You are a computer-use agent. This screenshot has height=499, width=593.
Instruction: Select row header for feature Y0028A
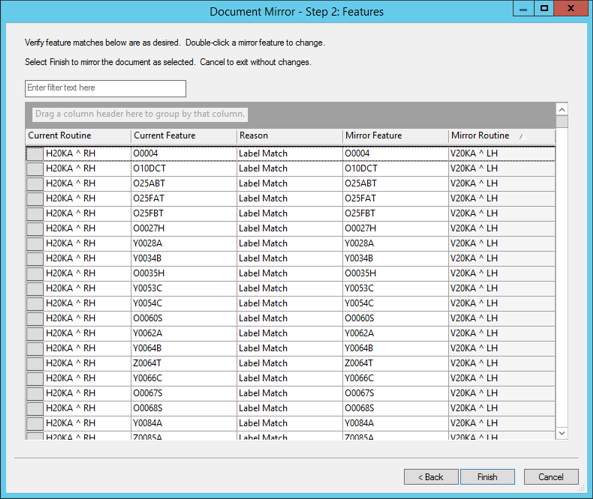coord(35,243)
